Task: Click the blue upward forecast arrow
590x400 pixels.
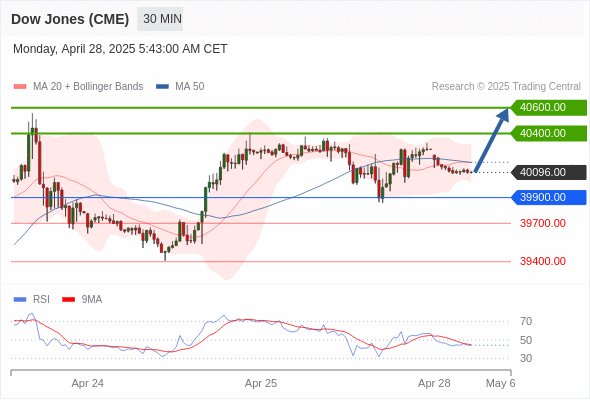Action: click(491, 140)
